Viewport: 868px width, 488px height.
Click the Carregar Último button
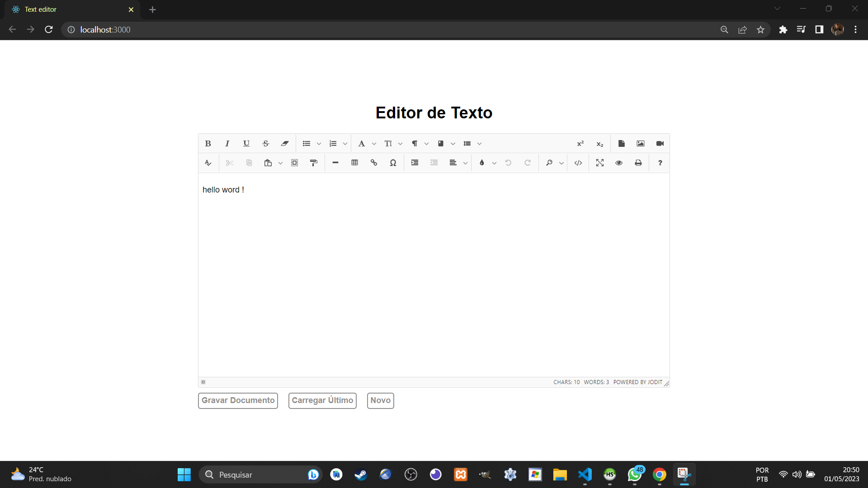(322, 400)
